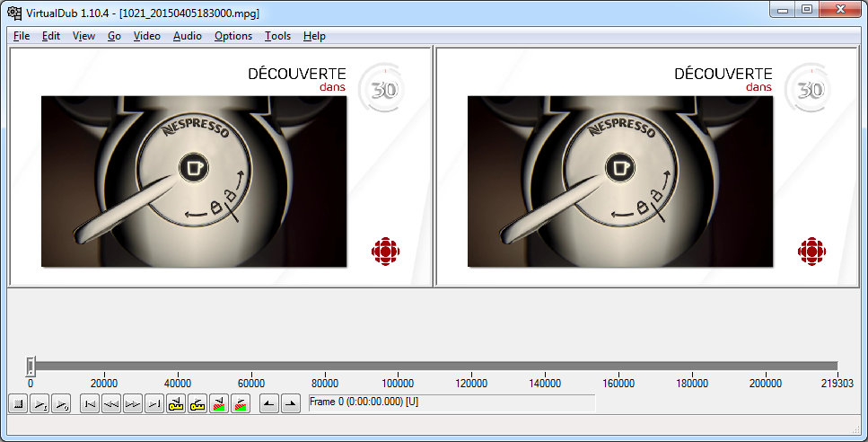Jump to the start of video
Screen dimensions: 868x442
coord(90,404)
